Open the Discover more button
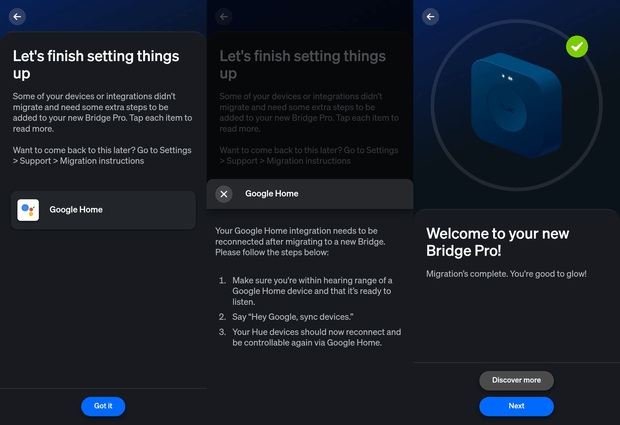Image resolution: width=620 pixels, height=425 pixels. tap(516, 380)
